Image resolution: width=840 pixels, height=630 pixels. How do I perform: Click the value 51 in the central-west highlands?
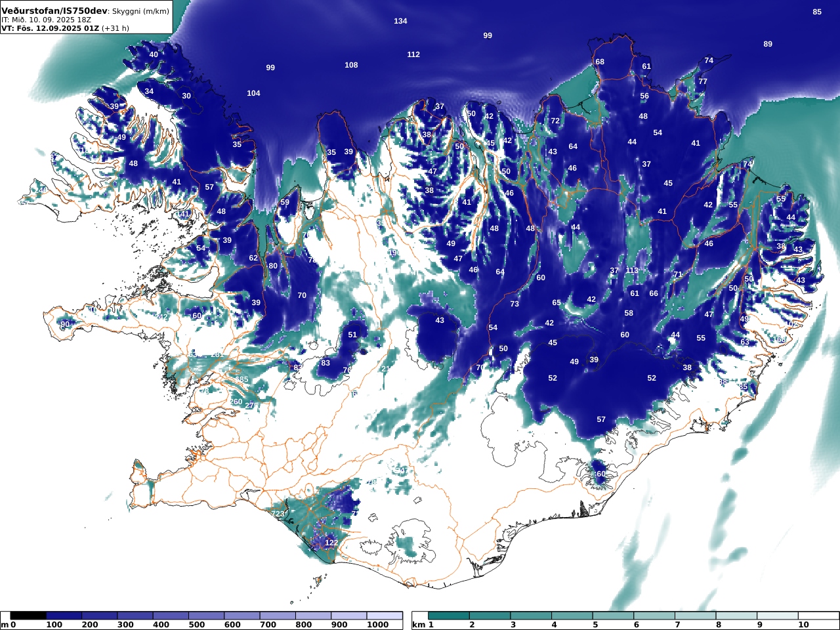352,335
